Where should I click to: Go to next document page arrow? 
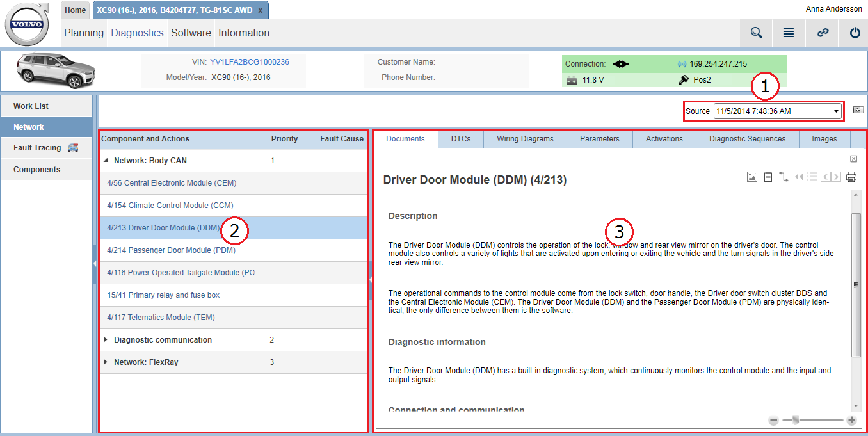pyautogui.click(x=836, y=177)
